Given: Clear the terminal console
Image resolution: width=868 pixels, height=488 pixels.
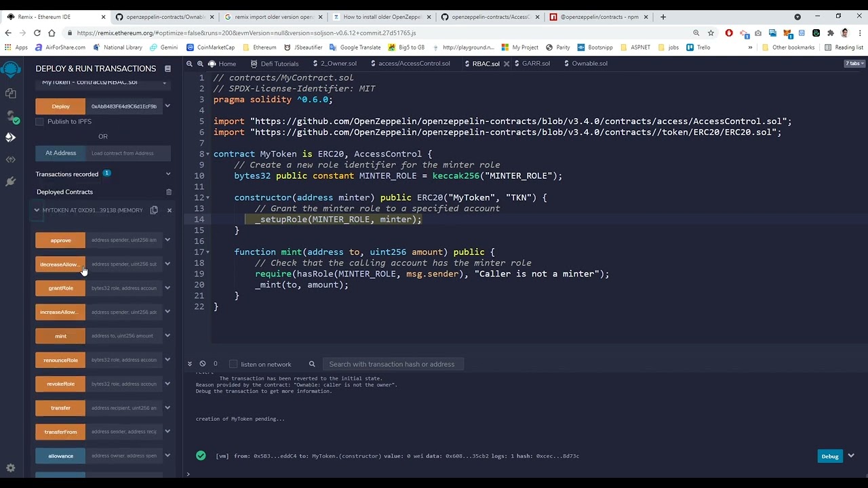Looking at the screenshot, I should pos(202,364).
